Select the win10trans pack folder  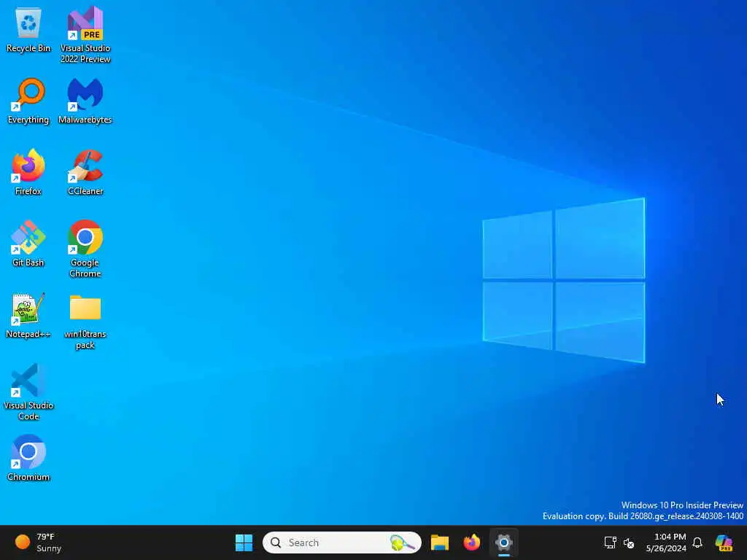[85, 322]
